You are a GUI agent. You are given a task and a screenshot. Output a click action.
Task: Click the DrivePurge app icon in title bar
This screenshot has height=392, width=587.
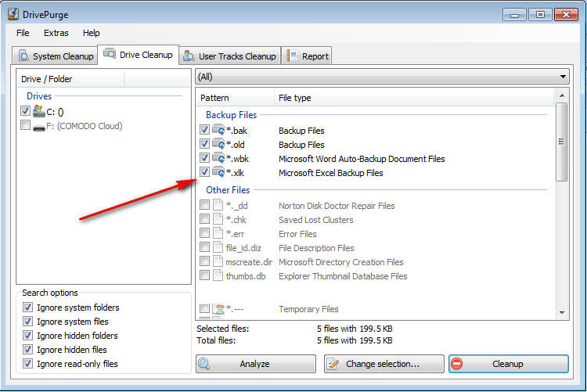point(13,14)
